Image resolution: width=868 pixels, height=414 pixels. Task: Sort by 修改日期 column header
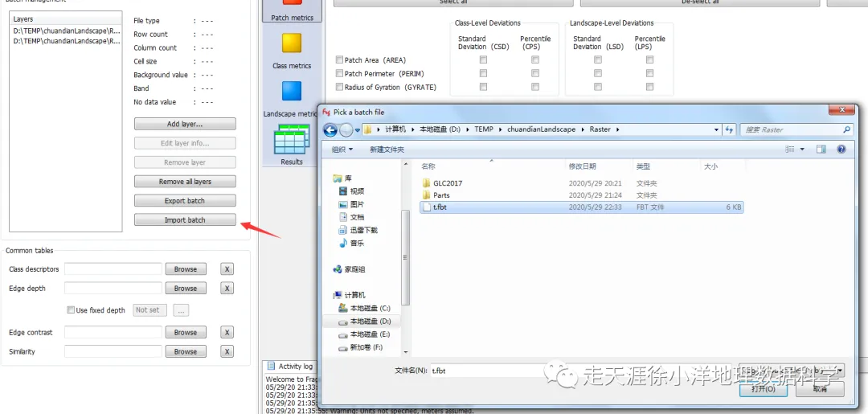click(x=583, y=166)
